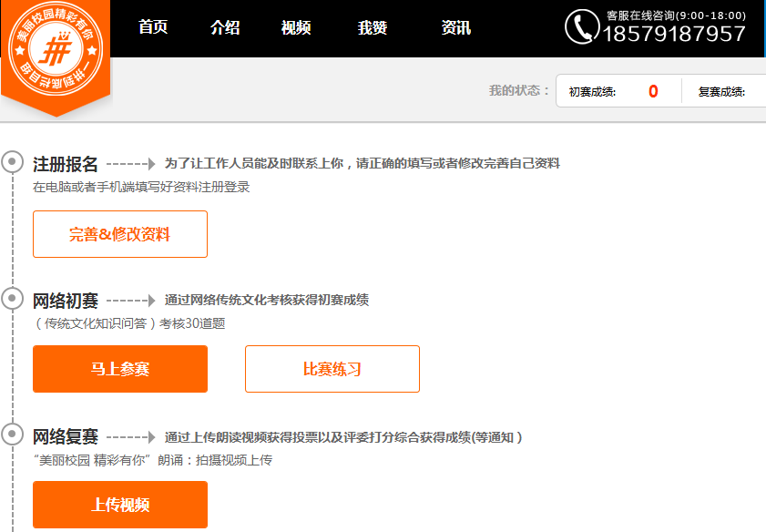
Task: Click the 注册报名 section heading
Action: [66, 164]
